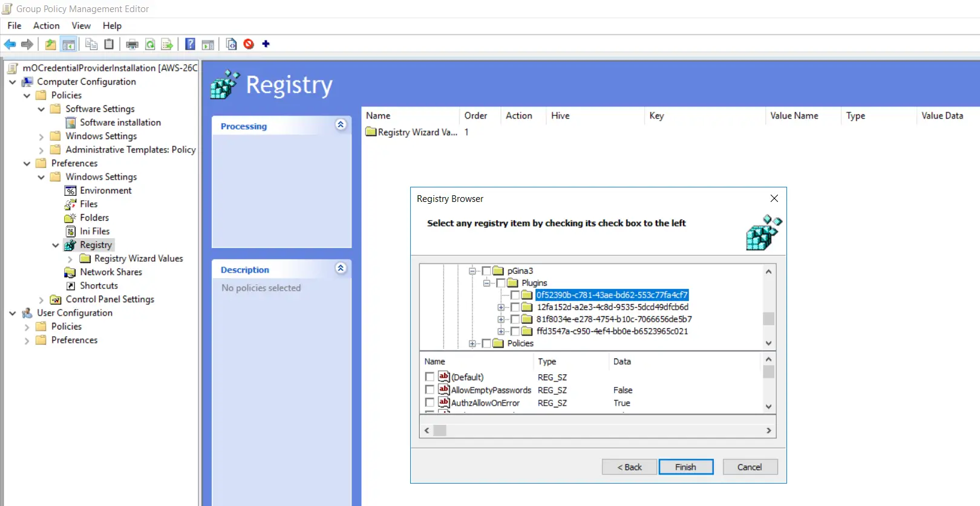Collapse the Computer Configuration node
Screen dimensions: 980x506
(13, 82)
